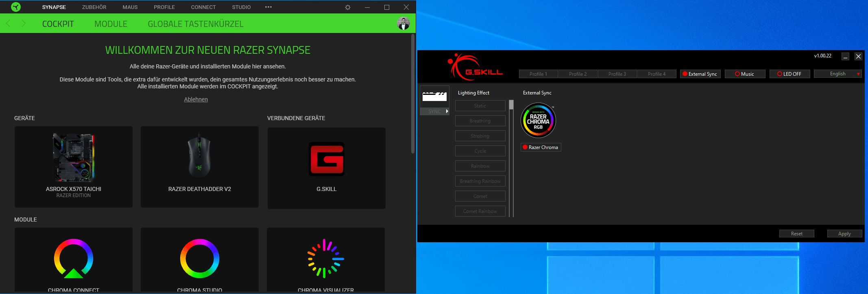The image size is (868, 294).
Task: Click the Razer Chroma RGB badge
Action: pos(538,121)
